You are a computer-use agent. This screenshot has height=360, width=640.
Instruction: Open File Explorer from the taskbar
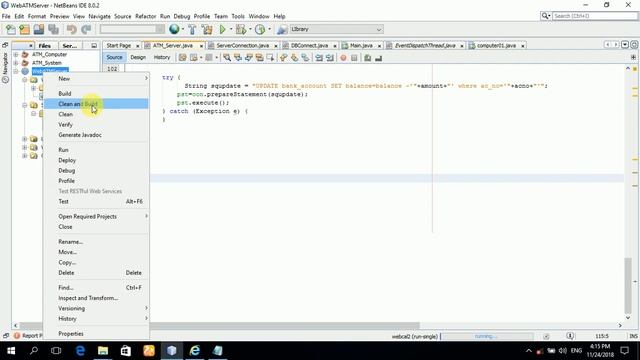[x=103, y=351]
